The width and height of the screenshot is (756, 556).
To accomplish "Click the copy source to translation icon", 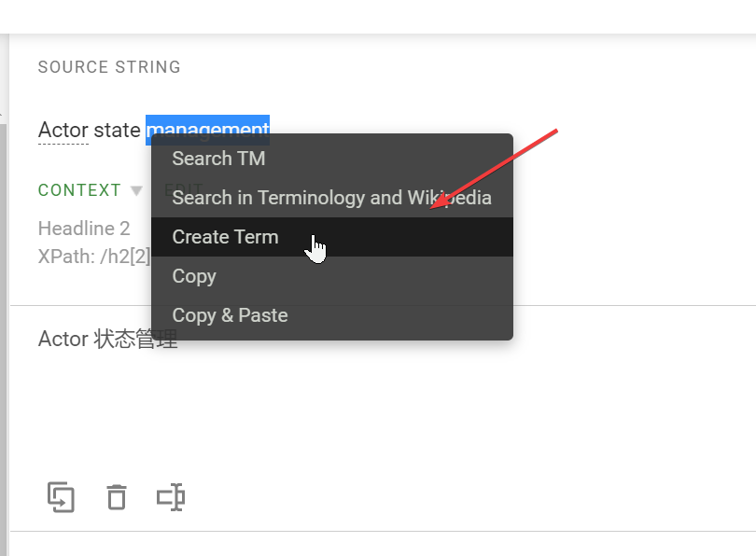I will [x=61, y=497].
